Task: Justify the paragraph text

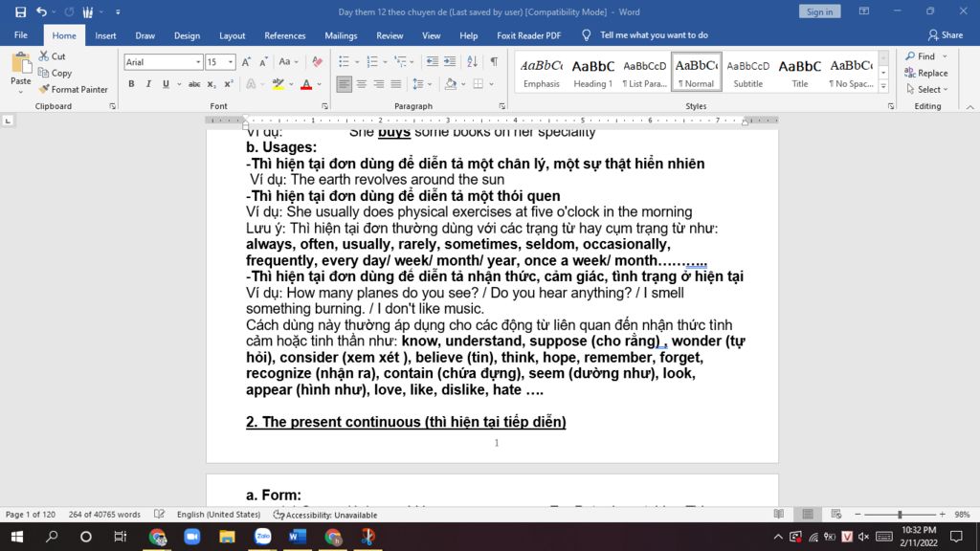Action: [396, 84]
